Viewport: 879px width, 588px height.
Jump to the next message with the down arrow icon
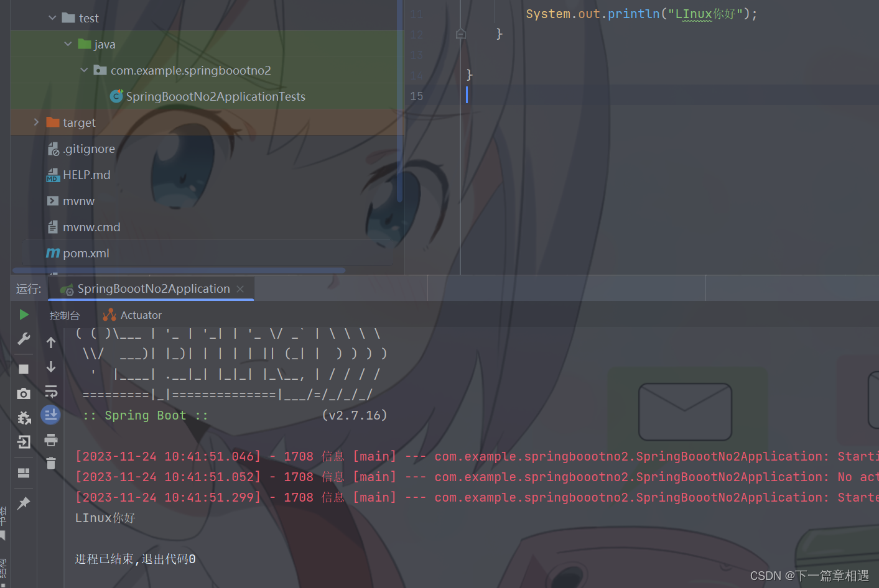50,366
